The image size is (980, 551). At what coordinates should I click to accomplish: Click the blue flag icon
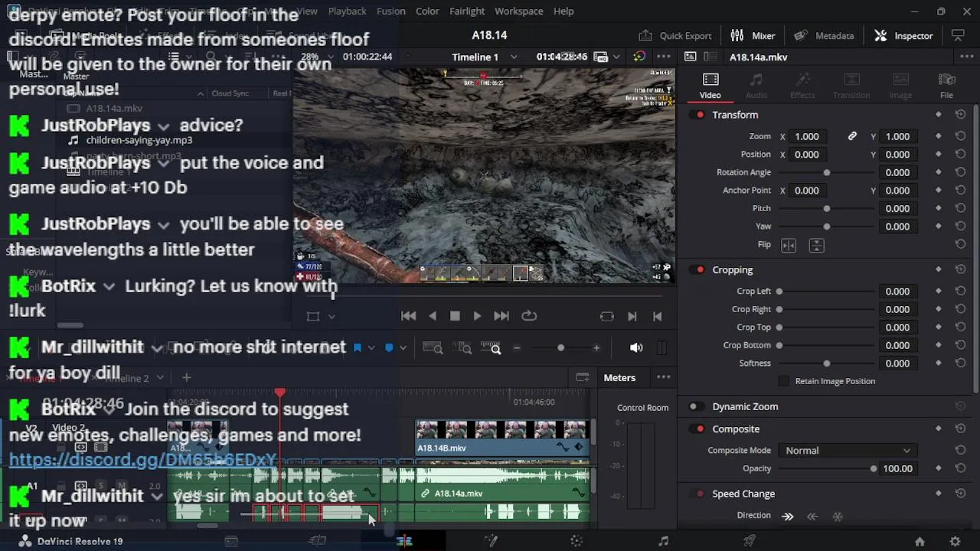tap(358, 347)
